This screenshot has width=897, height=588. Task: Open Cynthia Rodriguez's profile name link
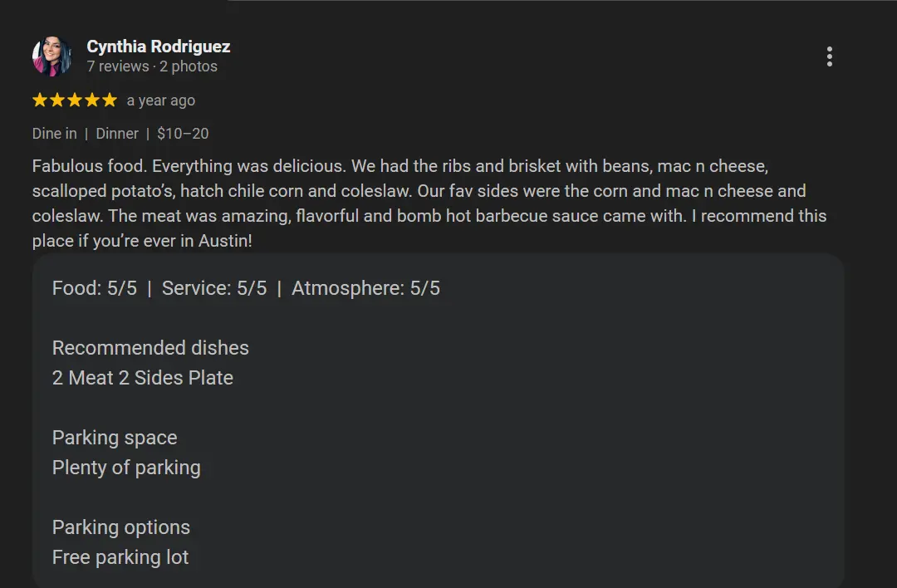[159, 47]
